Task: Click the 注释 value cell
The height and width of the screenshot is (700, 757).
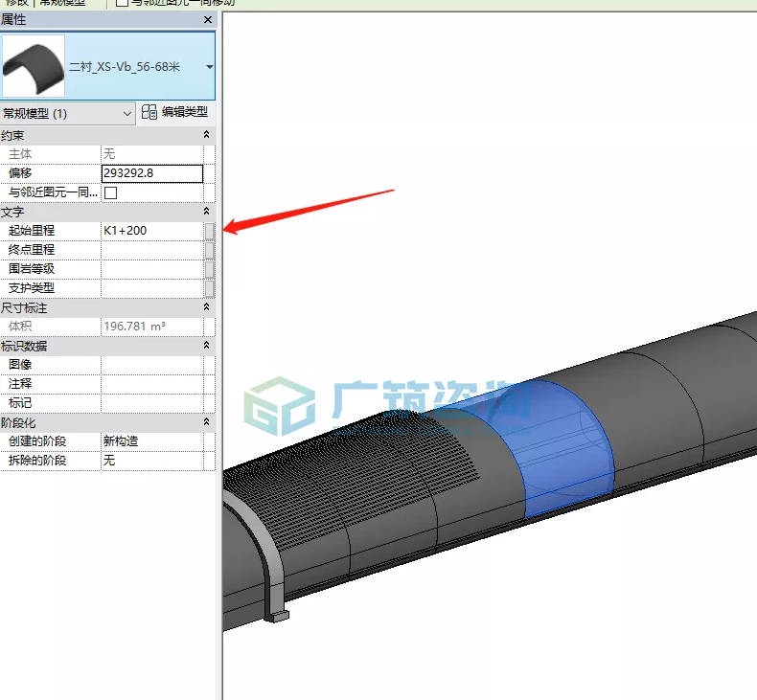Action: (152, 384)
